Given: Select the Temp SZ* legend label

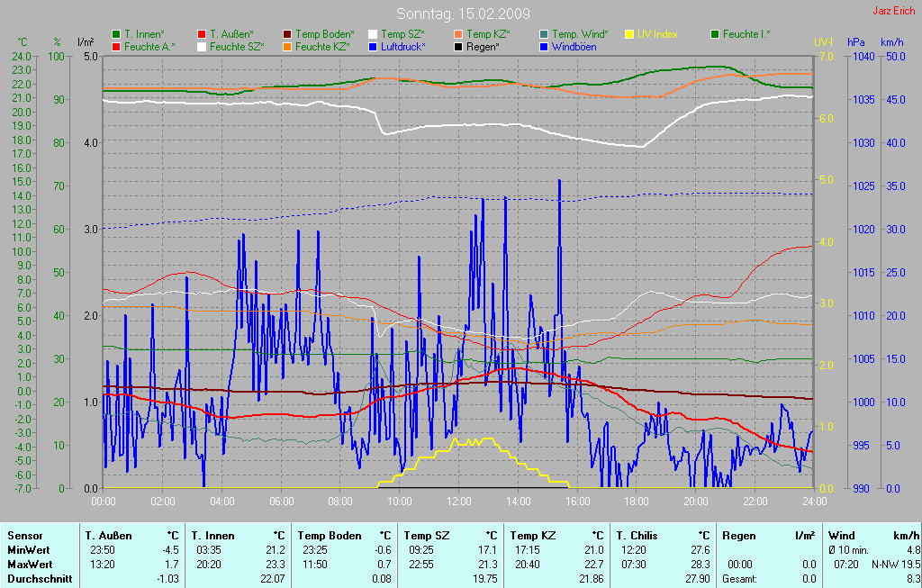Looking at the screenshot, I should click(402, 35).
